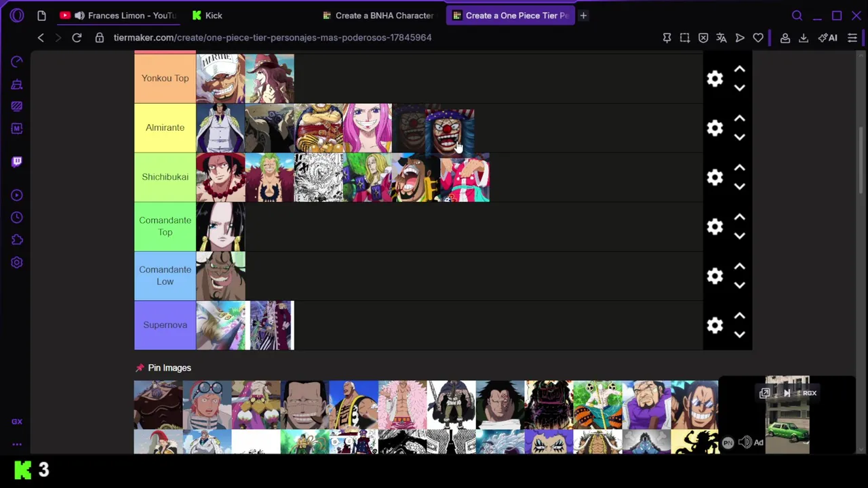Open Twitch panel in sidebar
This screenshot has height=488, width=868.
(x=17, y=161)
